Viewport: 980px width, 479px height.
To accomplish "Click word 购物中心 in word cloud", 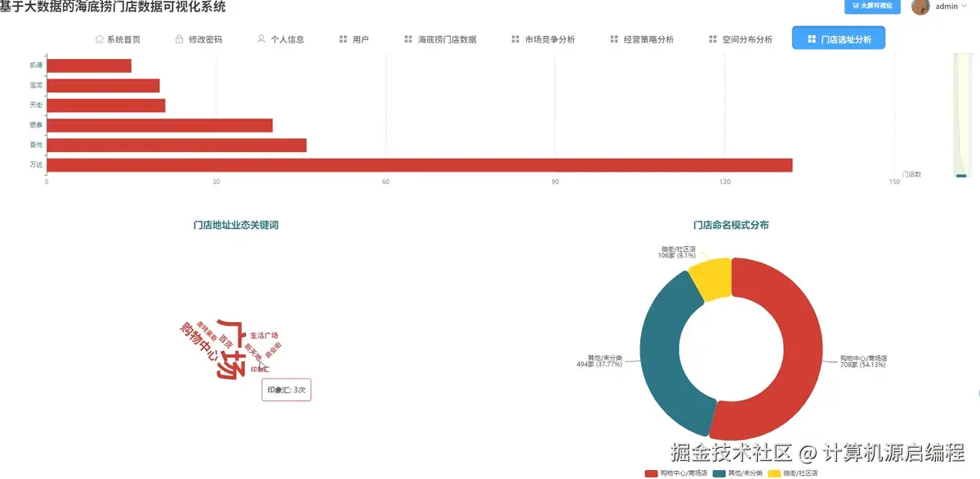I will [x=199, y=343].
